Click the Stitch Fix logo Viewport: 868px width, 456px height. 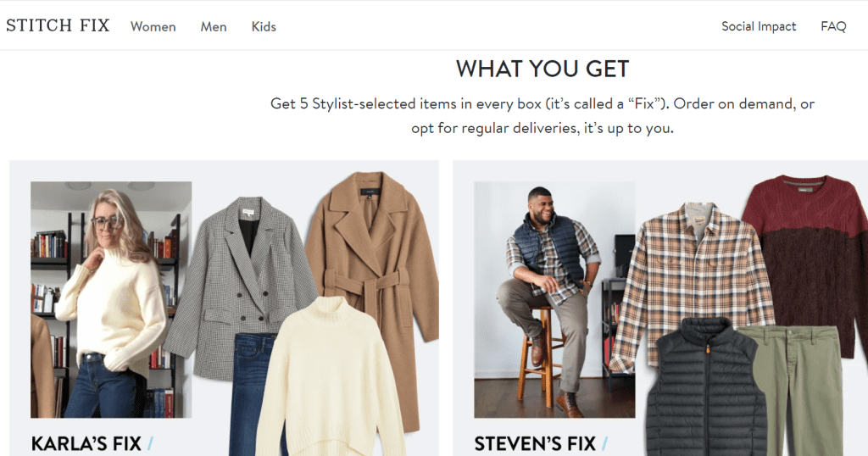click(58, 25)
